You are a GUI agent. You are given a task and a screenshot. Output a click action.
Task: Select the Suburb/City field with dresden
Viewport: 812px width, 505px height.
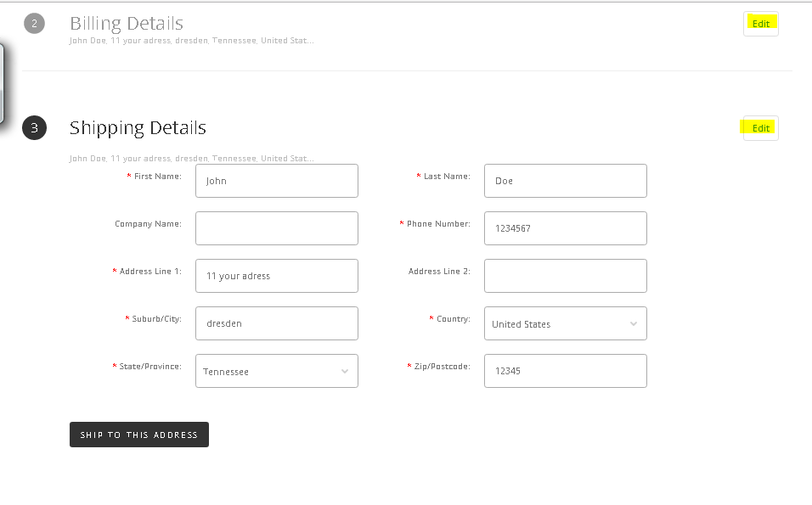276,323
